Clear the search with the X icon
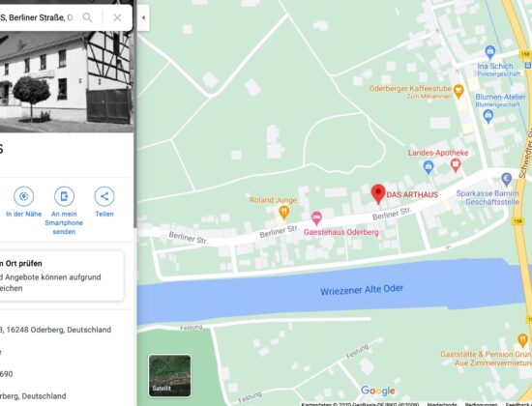 tap(117, 17)
